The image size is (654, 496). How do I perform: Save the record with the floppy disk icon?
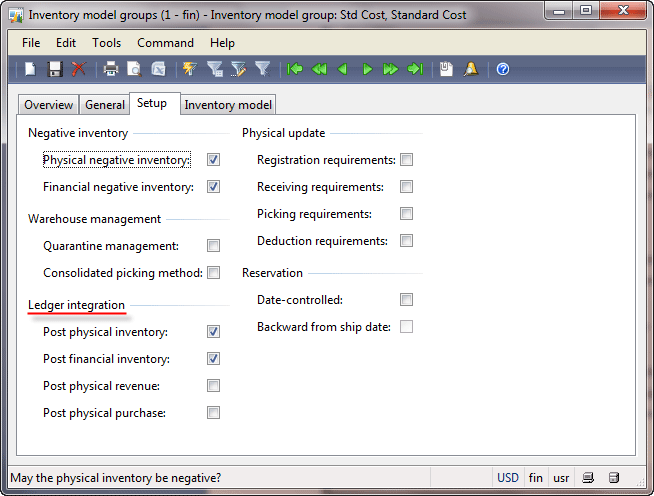point(55,69)
